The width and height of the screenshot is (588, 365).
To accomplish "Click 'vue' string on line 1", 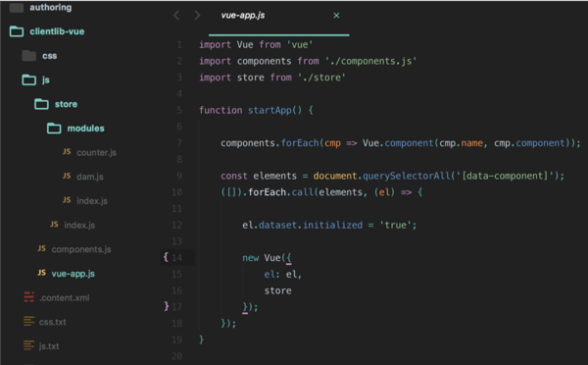I will click(300, 45).
